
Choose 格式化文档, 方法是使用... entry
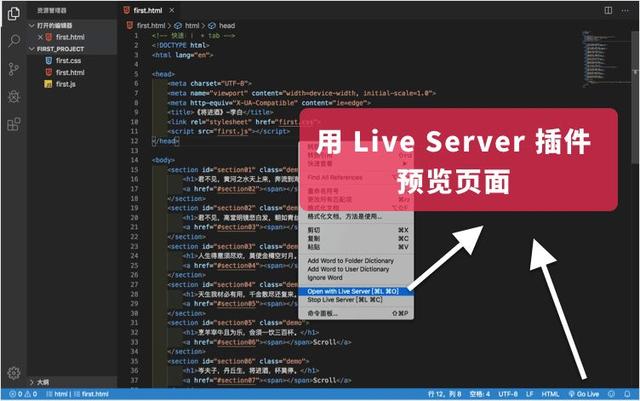tap(356, 216)
